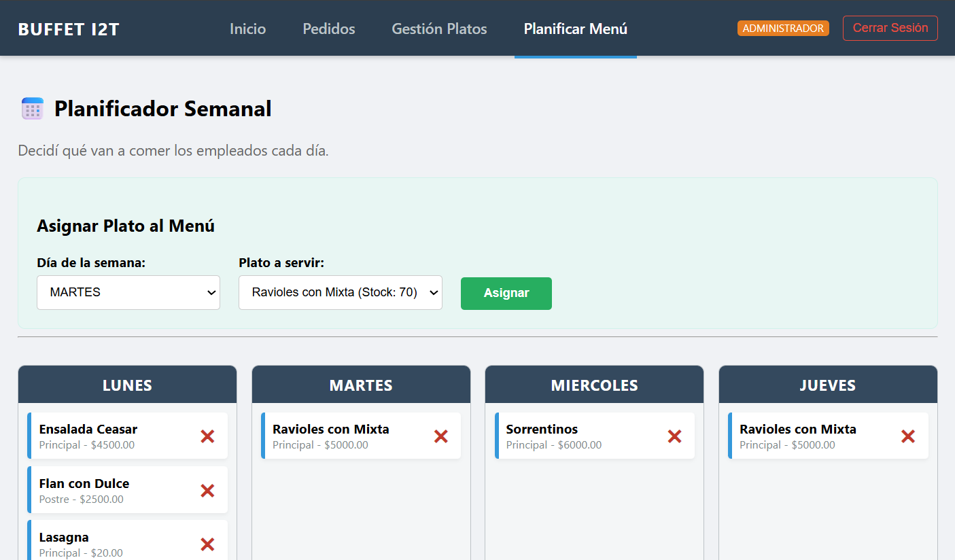This screenshot has height=560, width=955.
Task: Select the Planificar Menú tab
Action: [575, 29]
